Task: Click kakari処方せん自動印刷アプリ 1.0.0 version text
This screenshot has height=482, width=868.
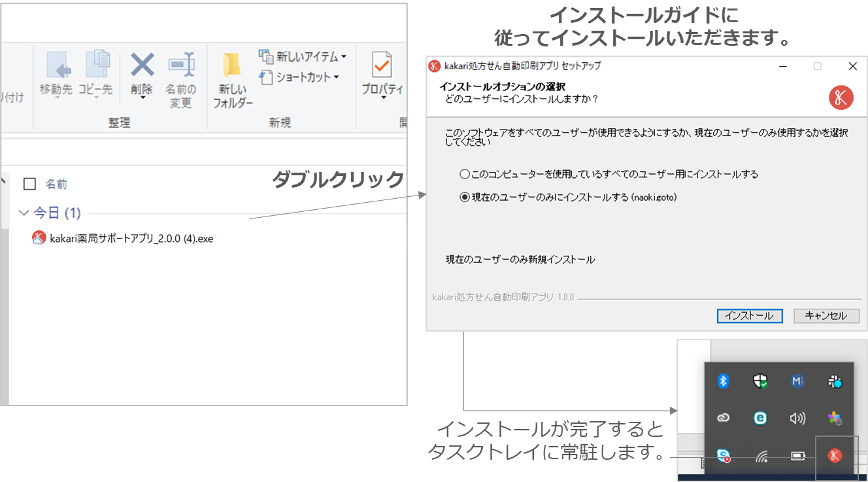Action: point(503,297)
